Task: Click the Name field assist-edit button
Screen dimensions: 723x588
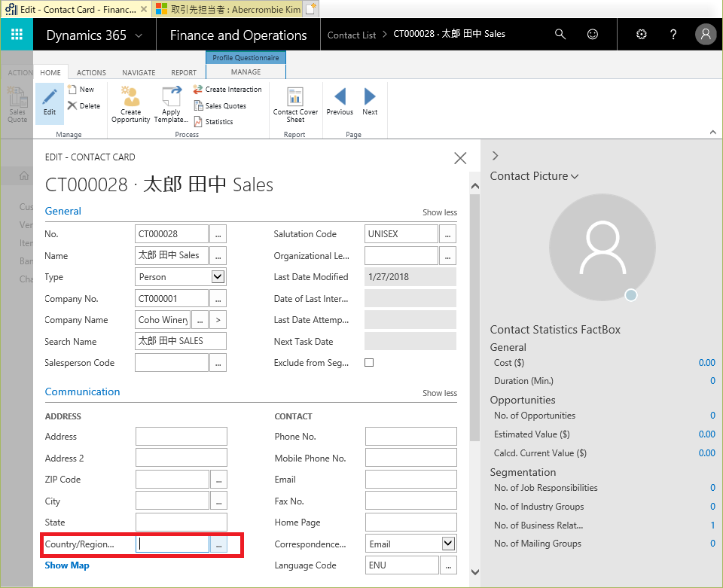Action: 218,256
